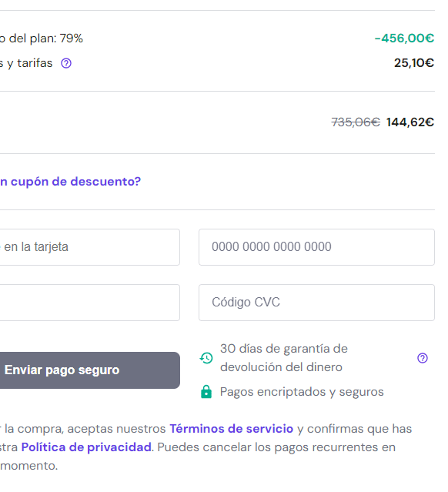Click the green padlock icon

click(206, 392)
